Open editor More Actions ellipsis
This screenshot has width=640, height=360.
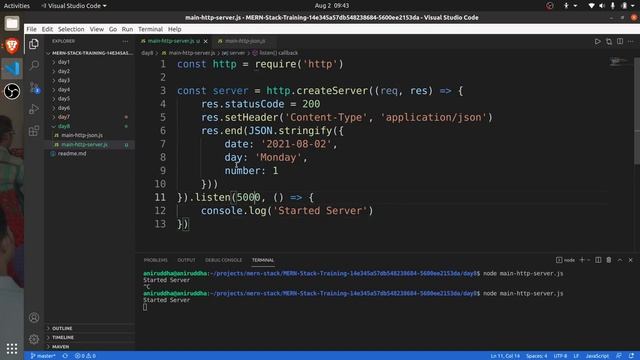click(x=631, y=41)
